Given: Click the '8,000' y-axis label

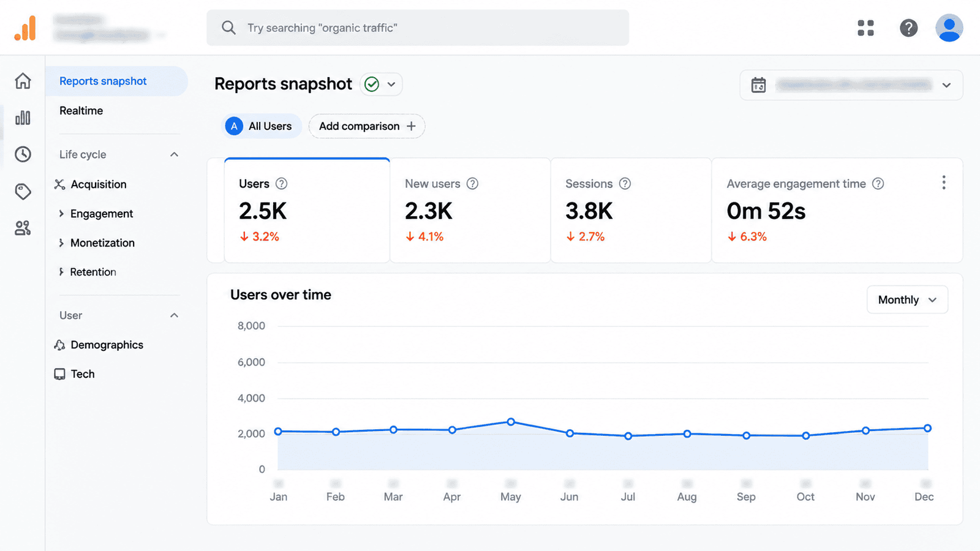Looking at the screenshot, I should tap(251, 326).
